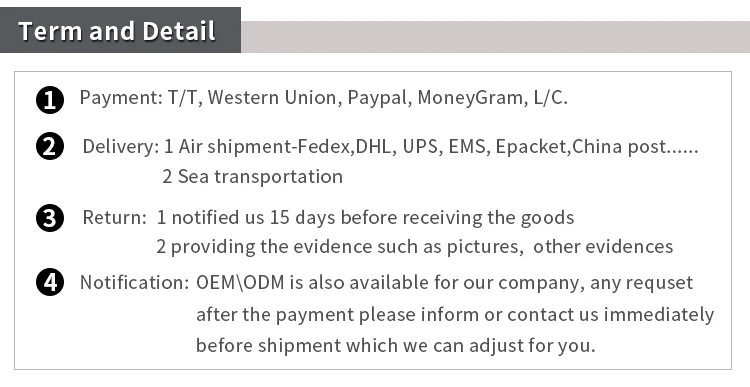The width and height of the screenshot is (750, 387).
Task: Click the number 2 circle icon
Action: pos(50,146)
